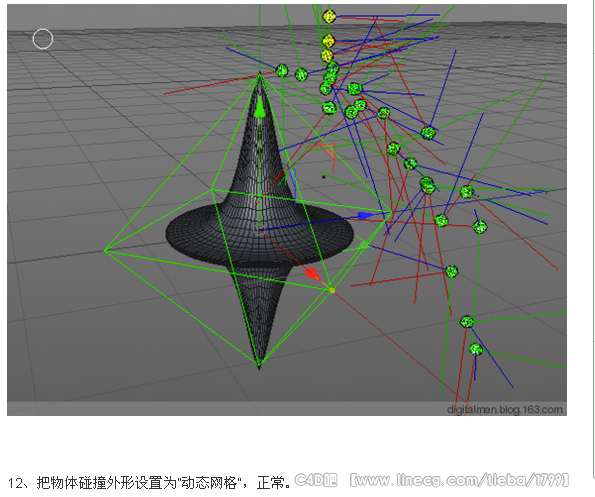The height and width of the screenshot is (497, 595).
Task: Click the step 12 text about 动态网格
Action: click(149, 483)
